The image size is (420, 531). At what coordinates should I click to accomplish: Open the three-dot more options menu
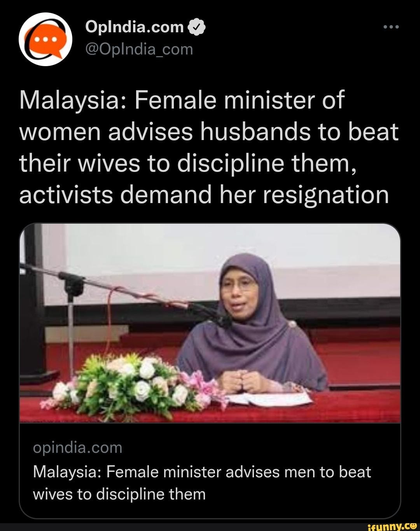tap(391, 27)
